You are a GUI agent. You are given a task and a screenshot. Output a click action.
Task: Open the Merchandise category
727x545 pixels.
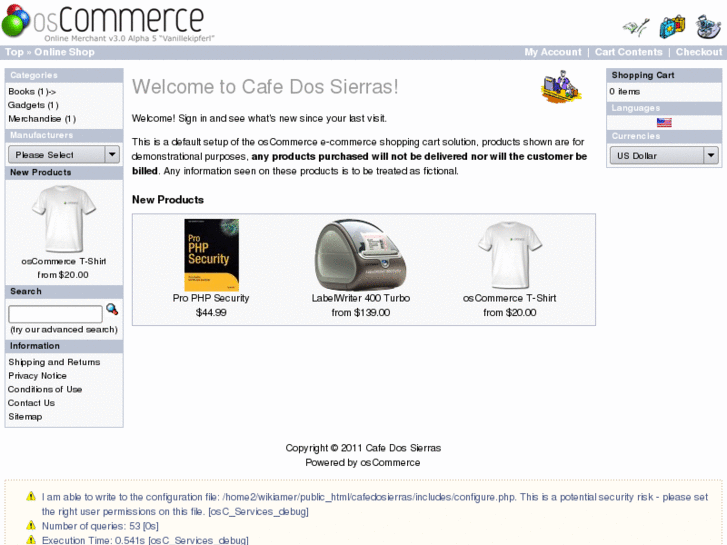click(42, 119)
